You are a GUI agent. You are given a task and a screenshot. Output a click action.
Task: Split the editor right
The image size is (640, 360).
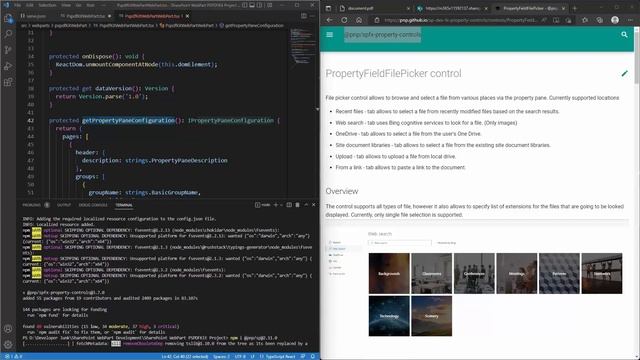[304, 16]
